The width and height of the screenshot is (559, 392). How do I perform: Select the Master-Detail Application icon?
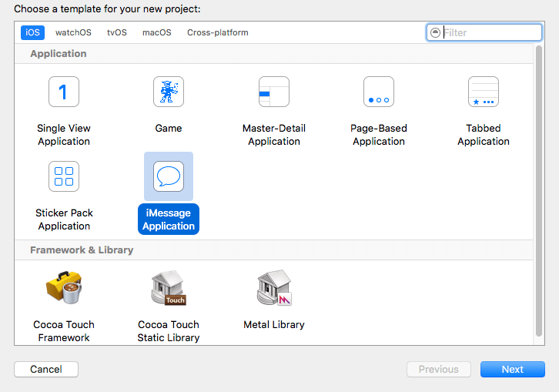click(x=274, y=92)
